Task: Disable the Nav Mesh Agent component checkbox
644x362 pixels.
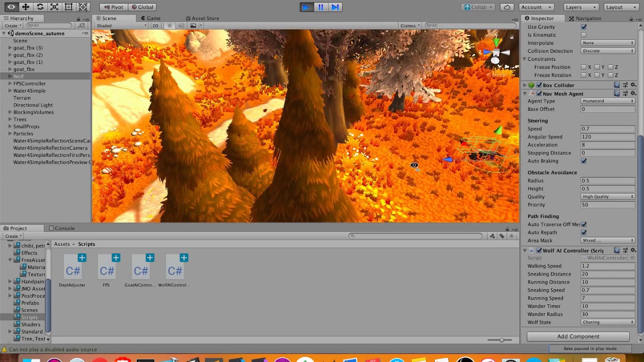Action: 539,94
